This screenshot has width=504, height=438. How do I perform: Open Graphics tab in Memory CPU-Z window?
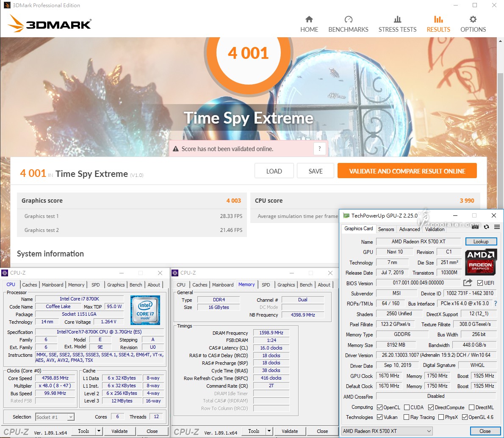[286, 284]
